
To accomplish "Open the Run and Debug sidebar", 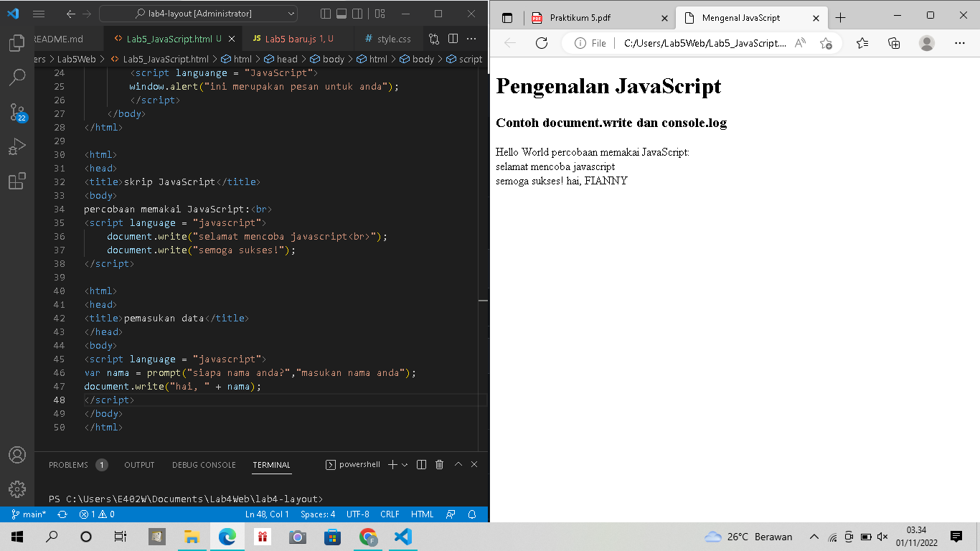I will click(17, 146).
